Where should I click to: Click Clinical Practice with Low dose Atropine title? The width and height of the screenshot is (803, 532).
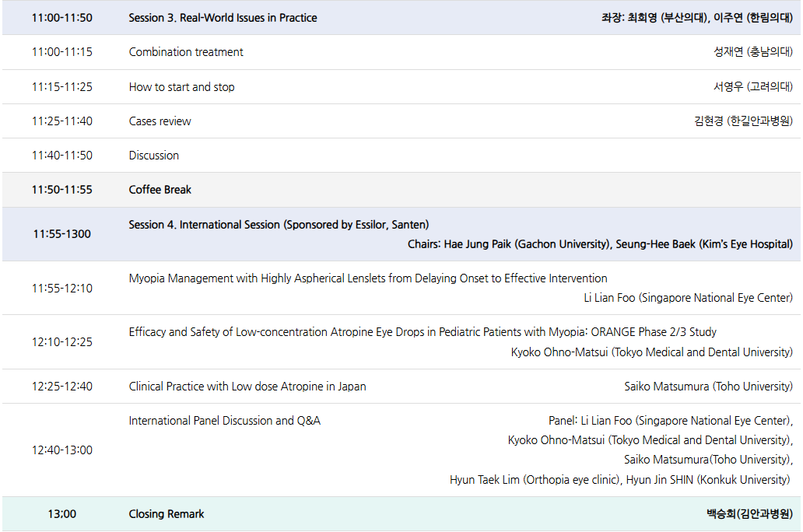247,387
